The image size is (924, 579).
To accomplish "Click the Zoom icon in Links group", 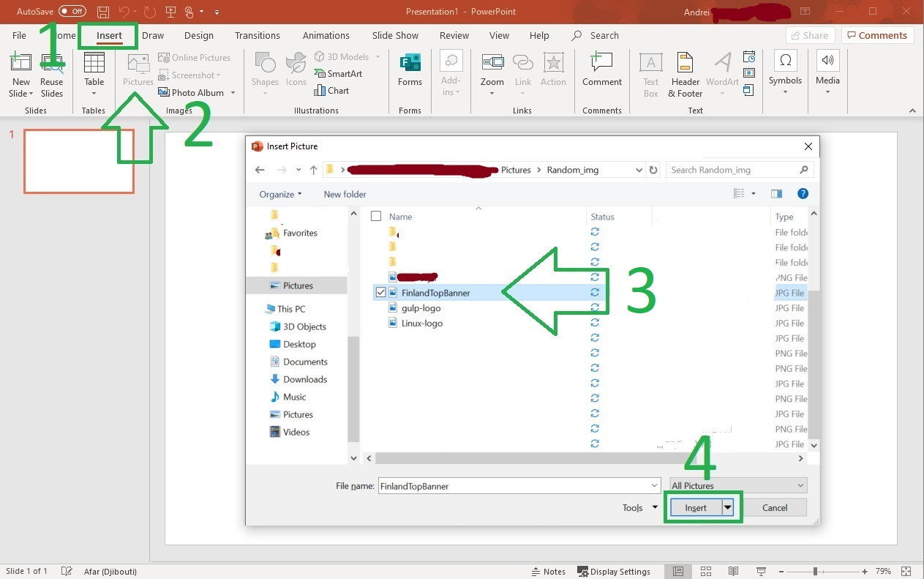I will (x=492, y=63).
